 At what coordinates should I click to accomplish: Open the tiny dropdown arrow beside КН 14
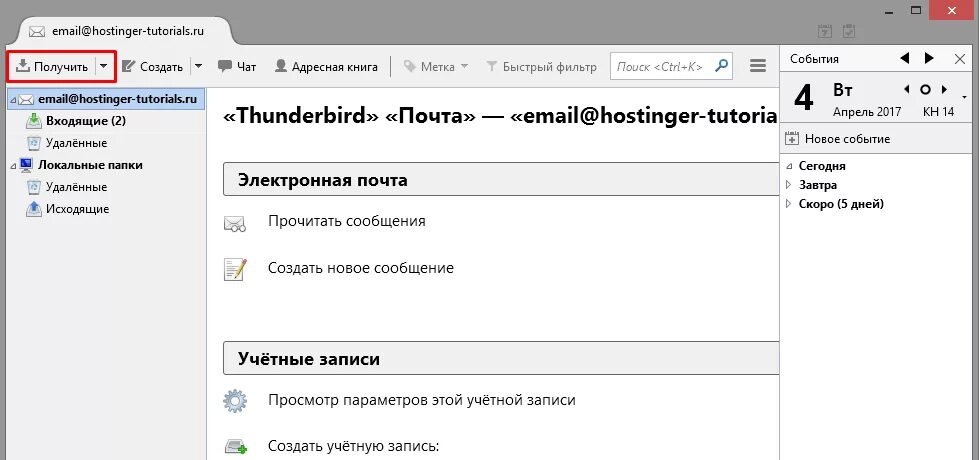point(965,98)
